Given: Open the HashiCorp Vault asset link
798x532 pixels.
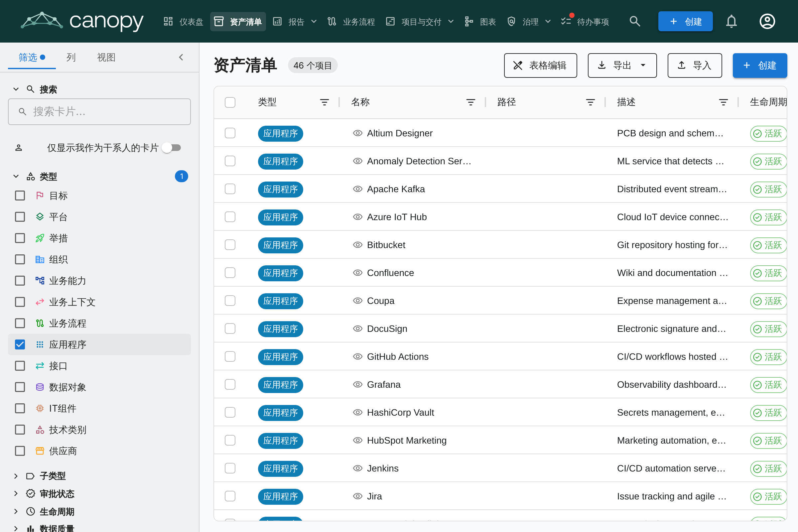Looking at the screenshot, I should [x=400, y=413].
